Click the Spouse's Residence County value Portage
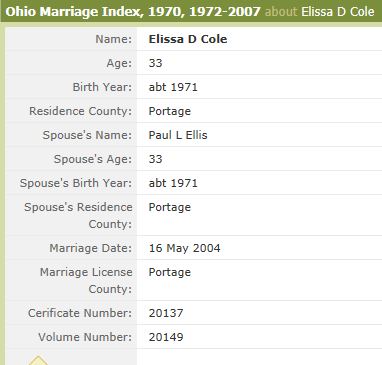 tap(170, 207)
